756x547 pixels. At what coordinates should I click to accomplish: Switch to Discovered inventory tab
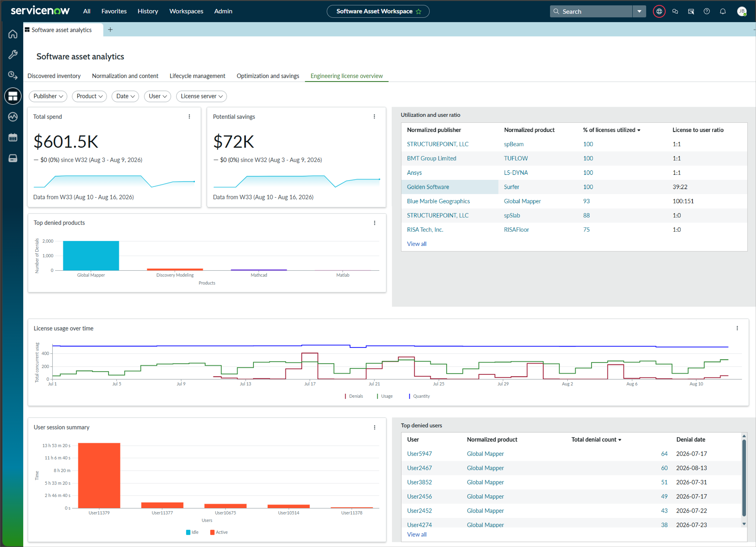click(54, 76)
